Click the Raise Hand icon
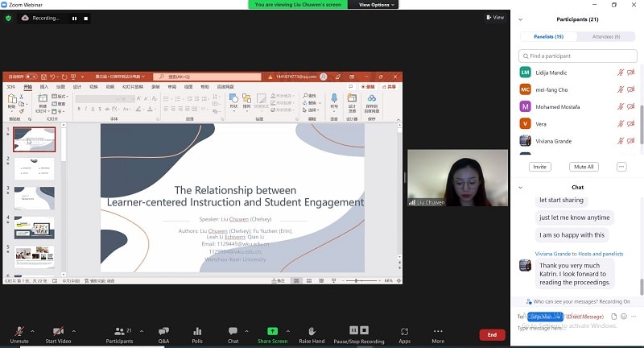 [x=312, y=331]
